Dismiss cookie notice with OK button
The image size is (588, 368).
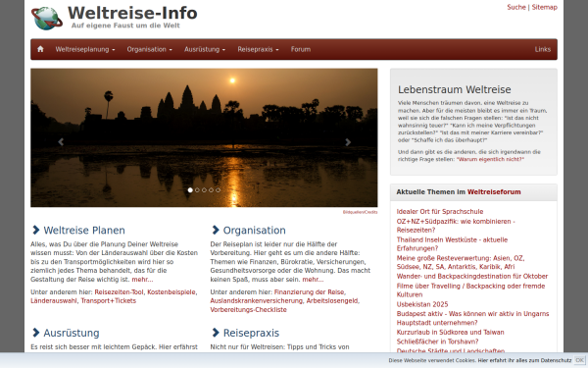coord(579,360)
